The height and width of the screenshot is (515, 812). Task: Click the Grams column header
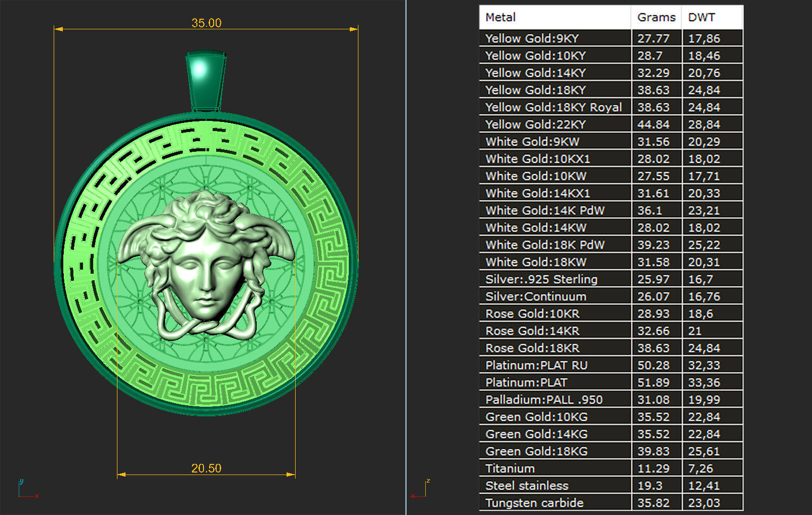click(656, 17)
